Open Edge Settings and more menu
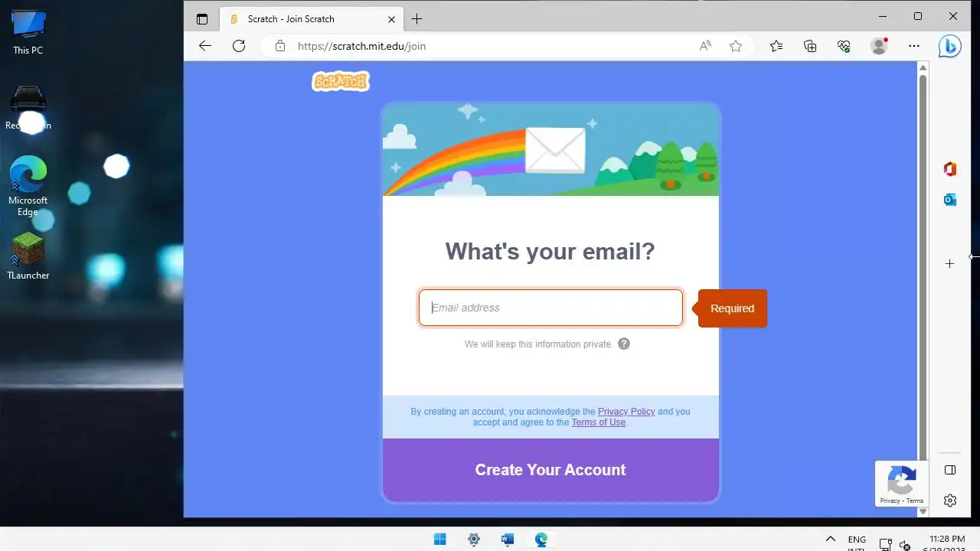Screen dimensions: 980x551 914,46
